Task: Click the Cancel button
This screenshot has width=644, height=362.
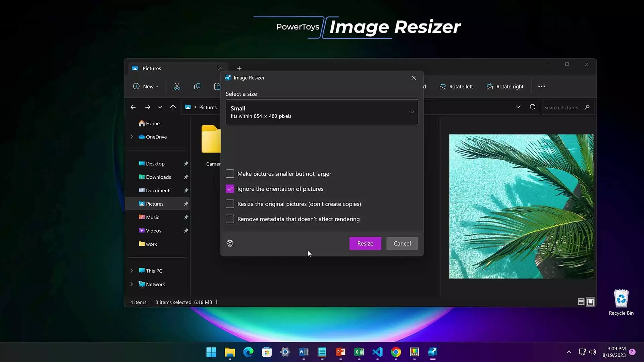Action: tap(402, 243)
